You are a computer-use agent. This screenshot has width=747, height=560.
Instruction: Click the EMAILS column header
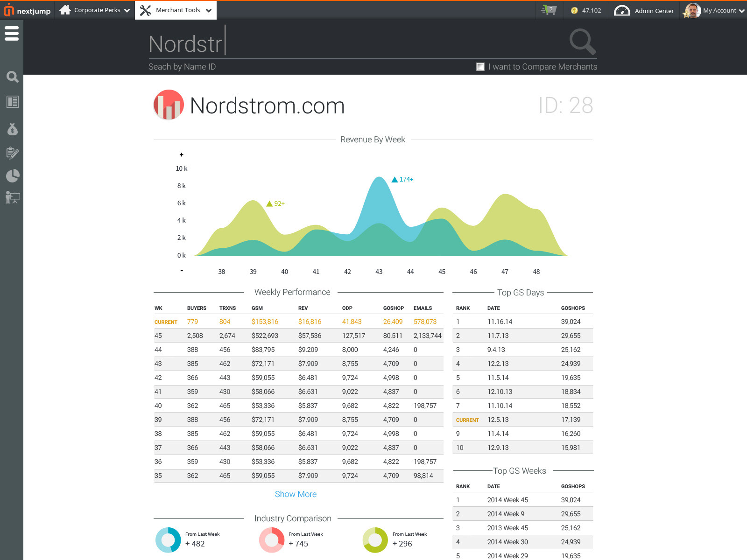coord(423,308)
